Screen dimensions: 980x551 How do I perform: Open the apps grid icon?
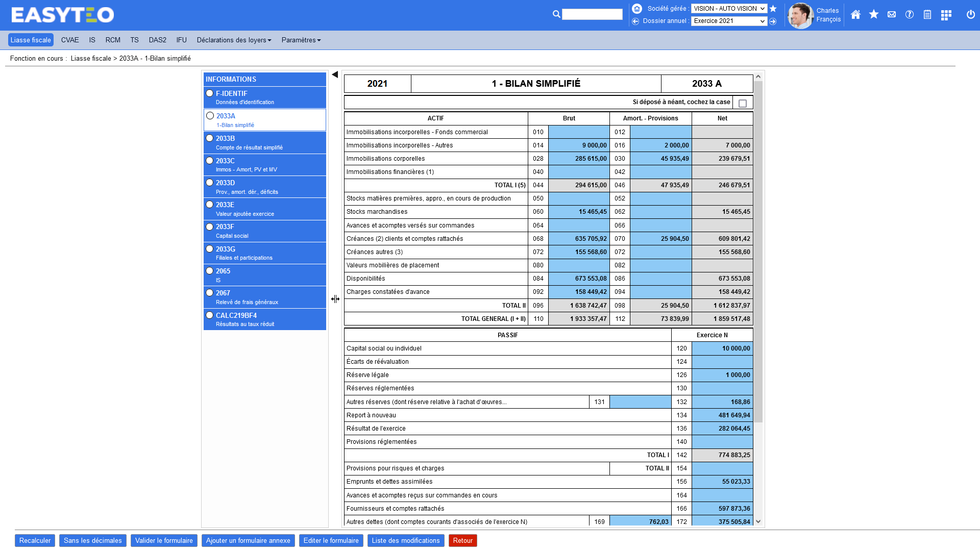(946, 15)
